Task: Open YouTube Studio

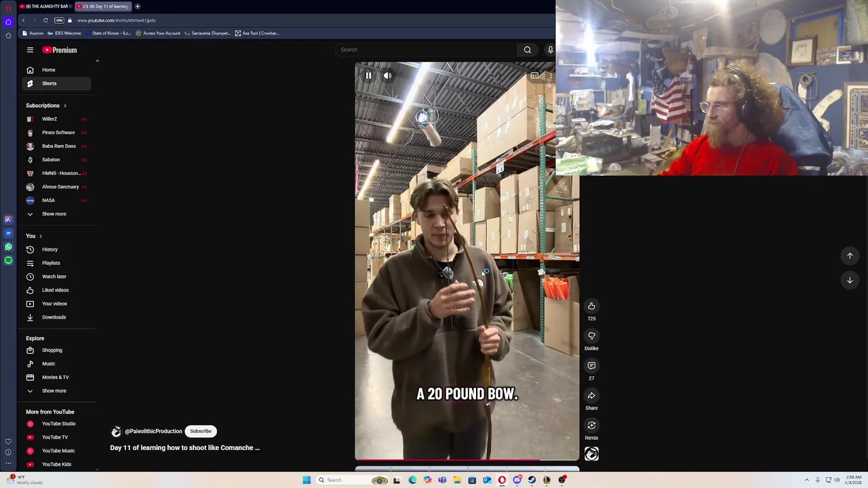Action: click(x=57, y=424)
